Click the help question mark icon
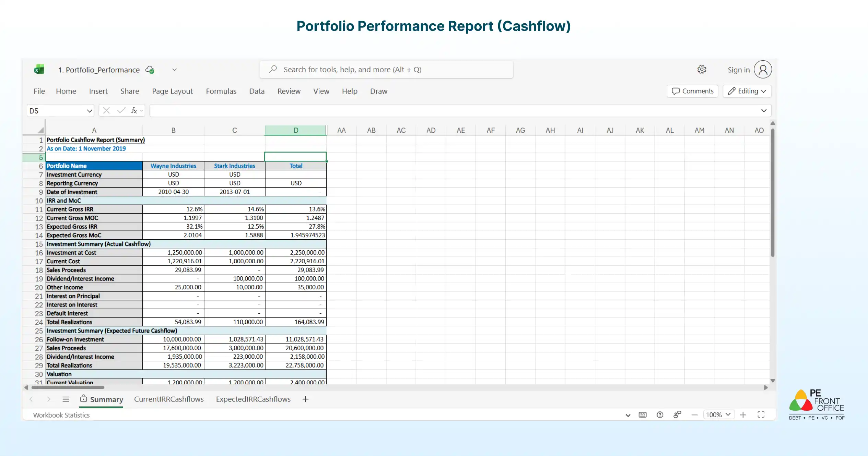 pyautogui.click(x=660, y=415)
